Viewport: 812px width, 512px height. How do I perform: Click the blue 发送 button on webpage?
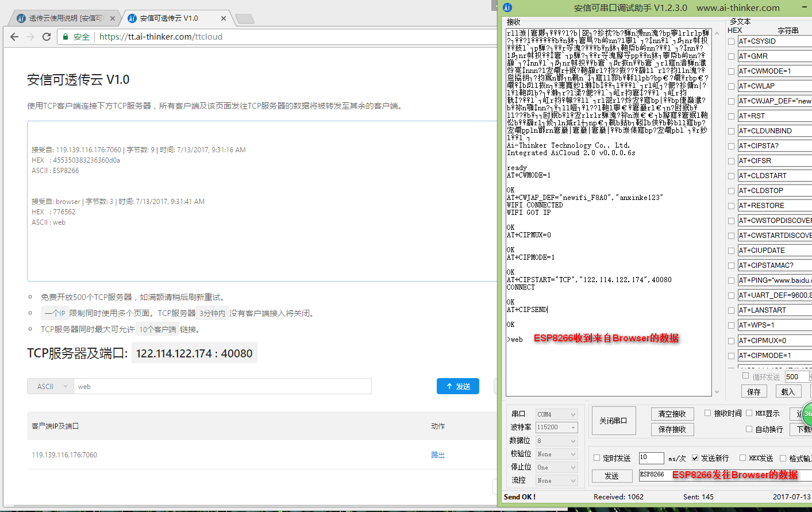click(x=458, y=387)
